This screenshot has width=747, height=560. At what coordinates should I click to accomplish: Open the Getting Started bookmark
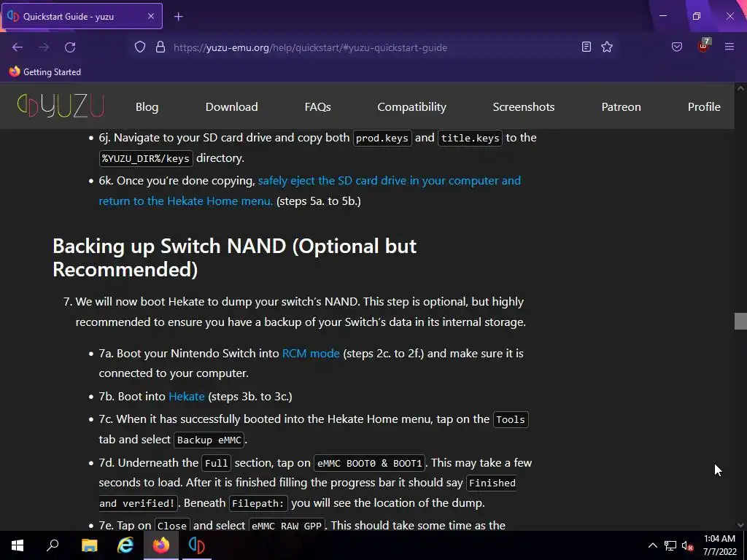point(44,72)
